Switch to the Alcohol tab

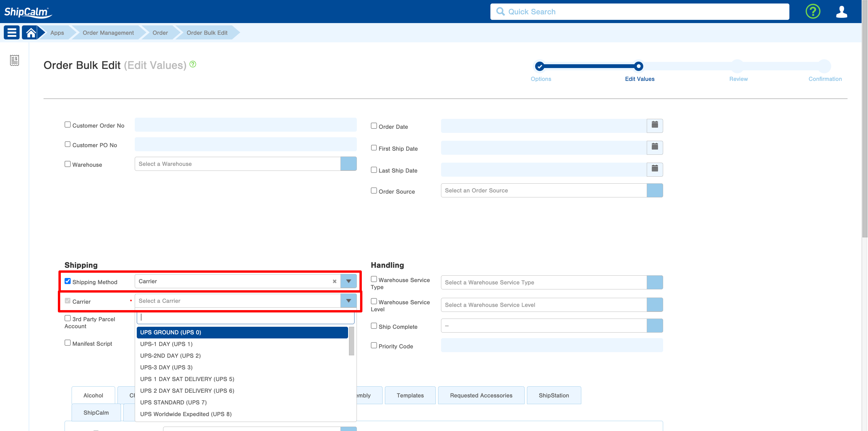pos(93,395)
